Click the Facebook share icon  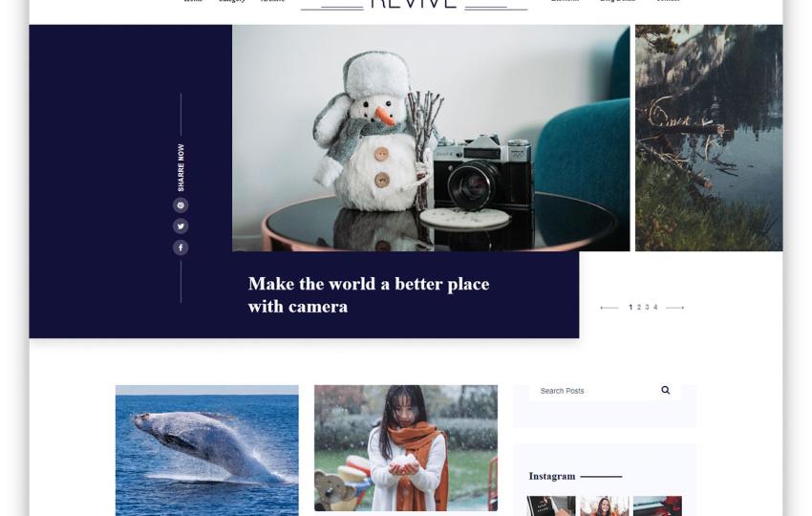point(181,247)
